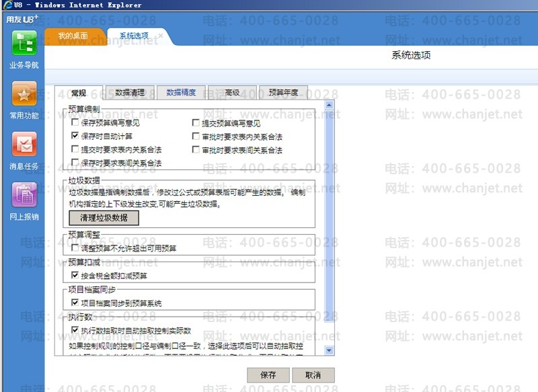The height and width of the screenshot is (392, 538).
Task: Go to 我的桌面 tab
Action: 73,36
